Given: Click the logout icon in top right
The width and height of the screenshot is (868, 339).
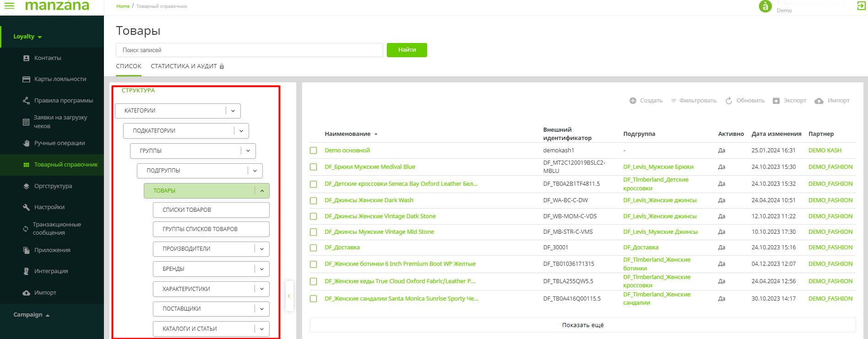Looking at the screenshot, I should 861,6.
